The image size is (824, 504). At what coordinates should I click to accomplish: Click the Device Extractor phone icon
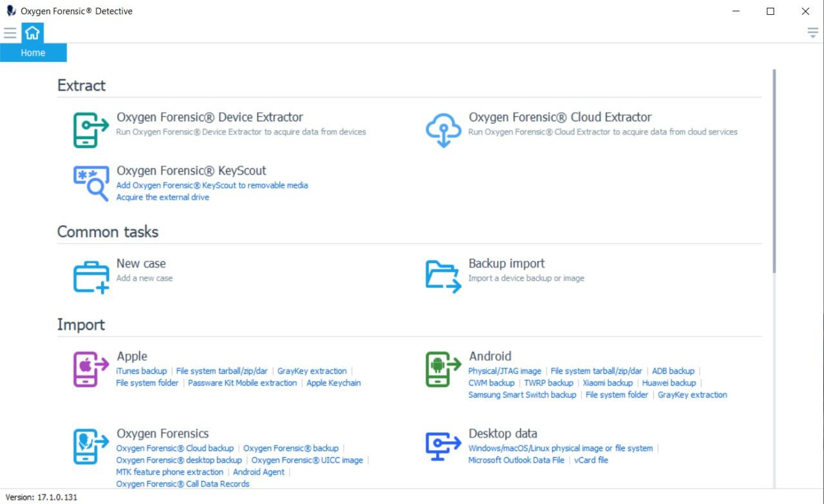[91, 130]
